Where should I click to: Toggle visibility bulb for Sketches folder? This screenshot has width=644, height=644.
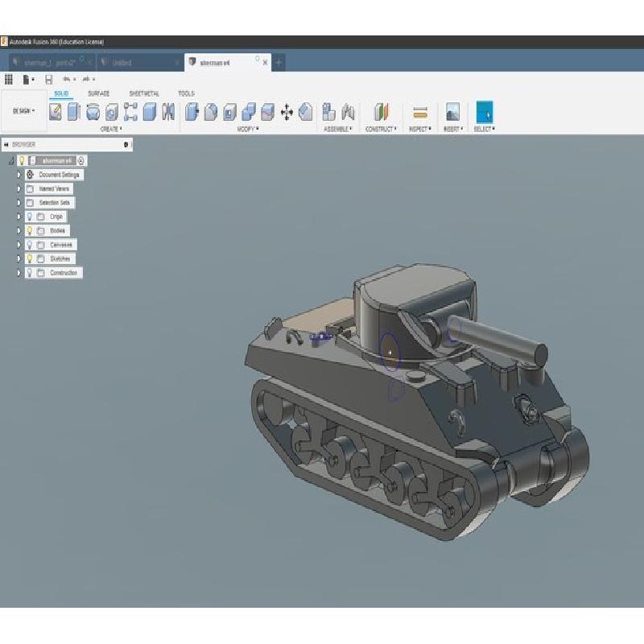(x=30, y=258)
